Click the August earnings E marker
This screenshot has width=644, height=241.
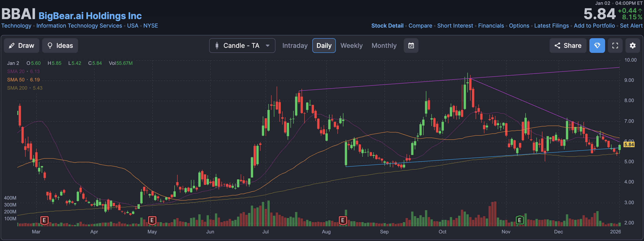click(x=343, y=220)
